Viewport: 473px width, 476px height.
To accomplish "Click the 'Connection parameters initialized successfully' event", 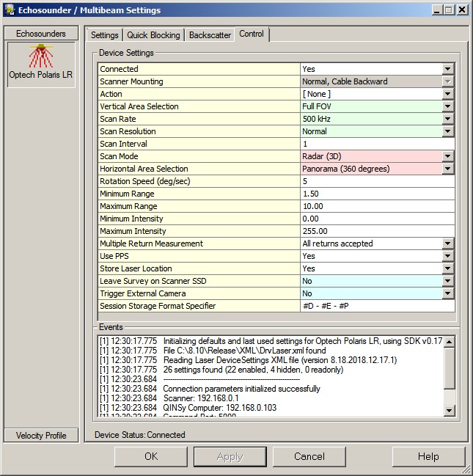I will [x=242, y=389].
